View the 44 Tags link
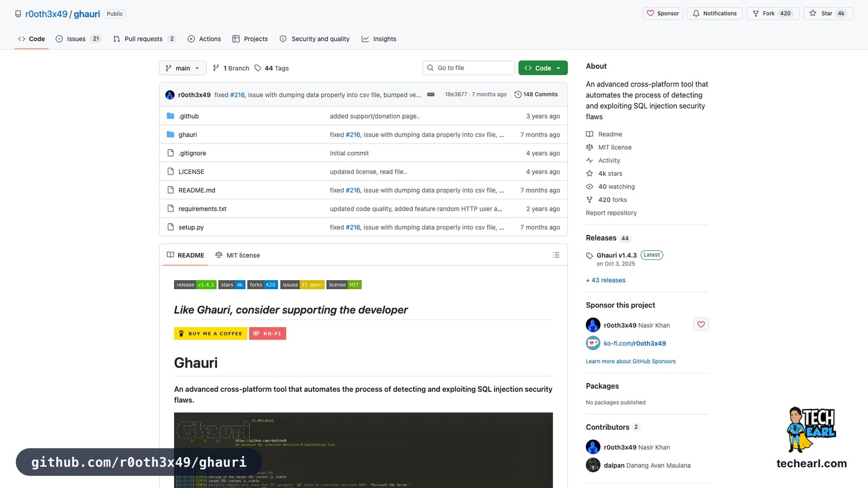Image resolution: width=868 pixels, height=488 pixels. pos(271,68)
